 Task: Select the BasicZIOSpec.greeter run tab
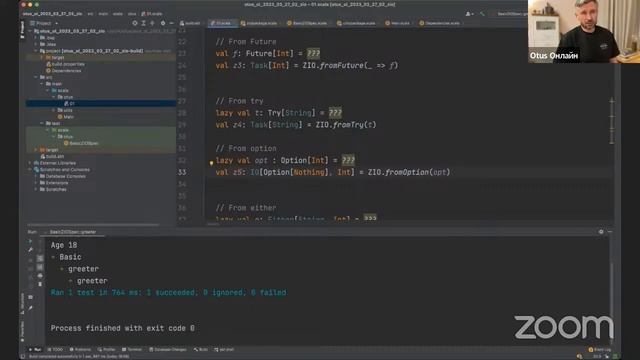73,232
